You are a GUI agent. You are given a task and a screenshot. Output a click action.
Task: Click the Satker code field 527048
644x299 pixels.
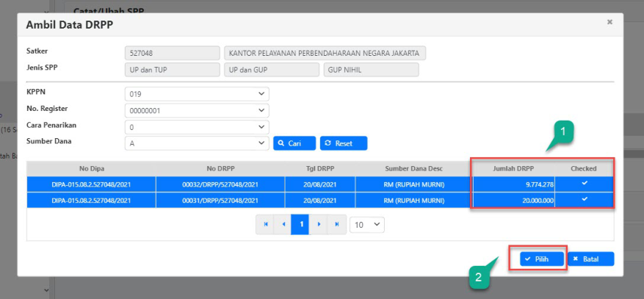pyautogui.click(x=173, y=54)
